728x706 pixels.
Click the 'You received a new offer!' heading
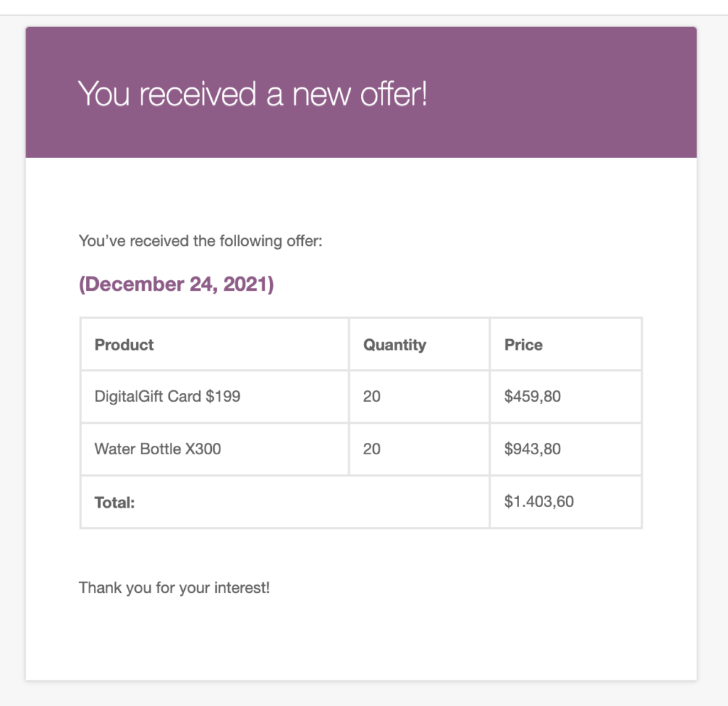(252, 95)
